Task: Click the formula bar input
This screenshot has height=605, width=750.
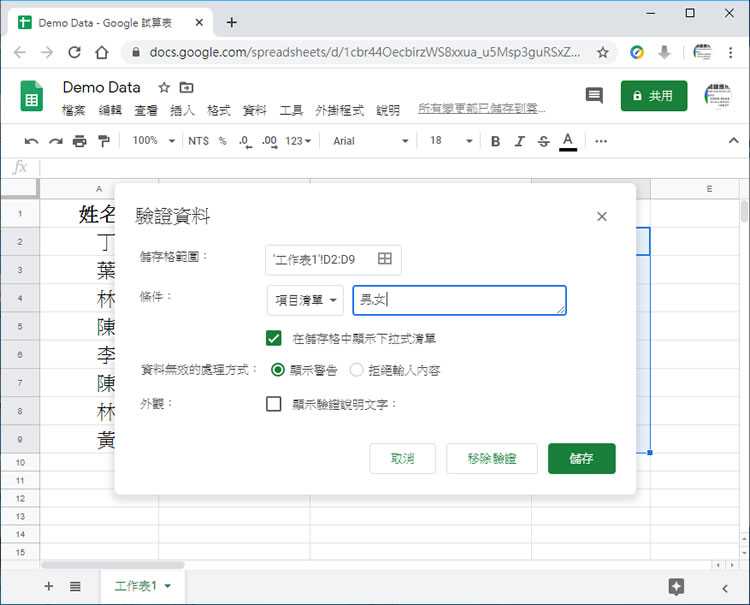Action: pyautogui.click(x=392, y=168)
